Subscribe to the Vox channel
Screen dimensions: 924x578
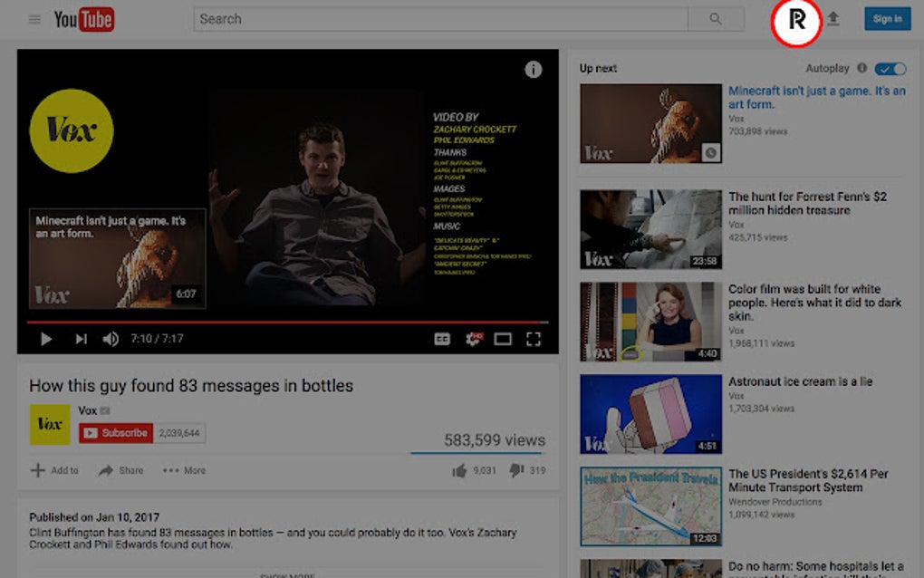pyautogui.click(x=115, y=432)
